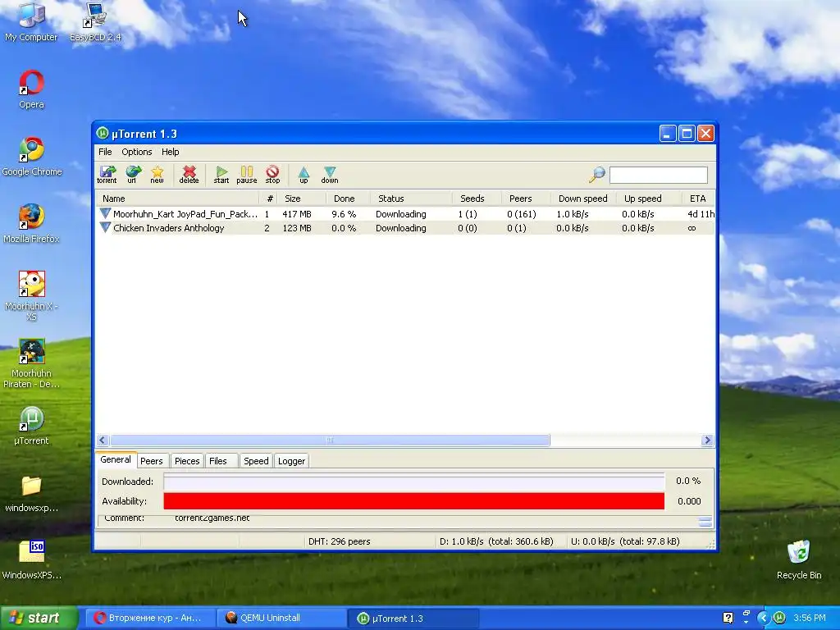Click the help question mark tray icon
This screenshot has width=840, height=630.
(x=728, y=618)
